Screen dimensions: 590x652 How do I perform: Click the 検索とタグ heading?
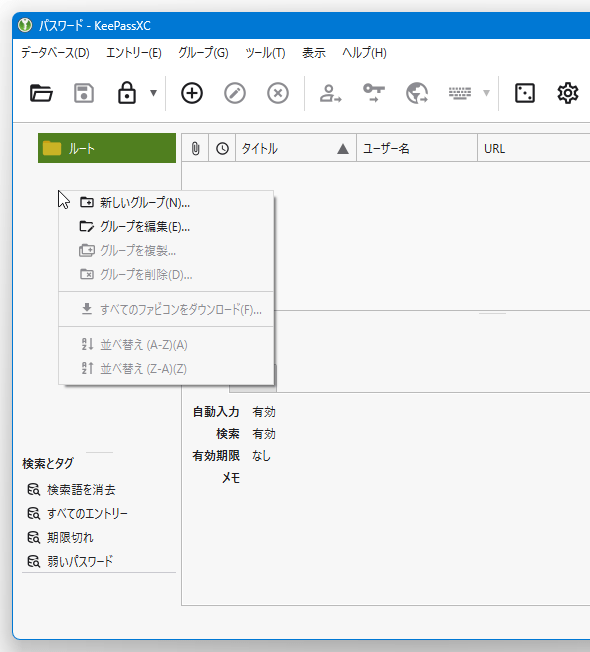48,463
